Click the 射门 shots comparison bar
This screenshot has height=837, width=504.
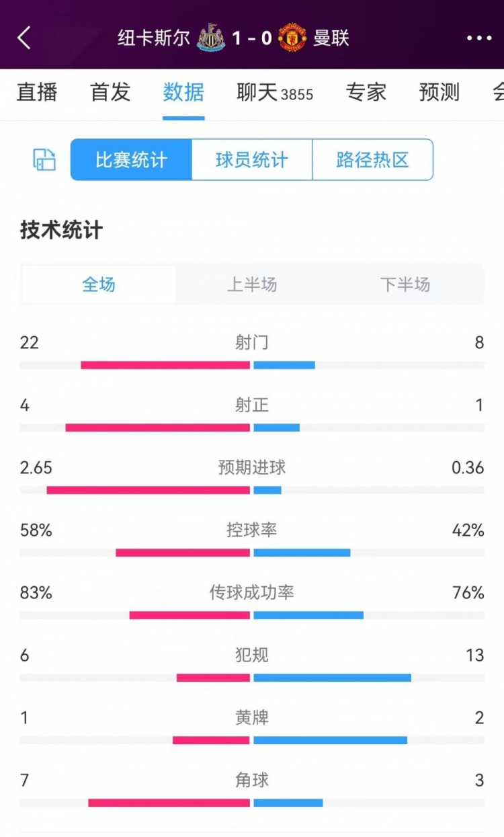(252, 365)
